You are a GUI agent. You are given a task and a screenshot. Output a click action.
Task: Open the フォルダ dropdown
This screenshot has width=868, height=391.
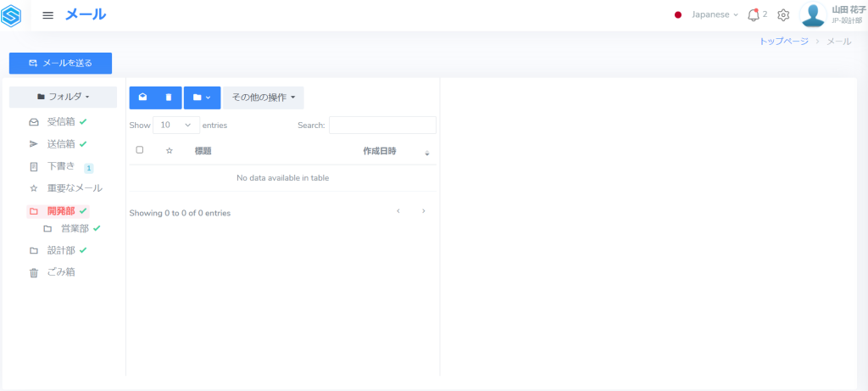64,97
